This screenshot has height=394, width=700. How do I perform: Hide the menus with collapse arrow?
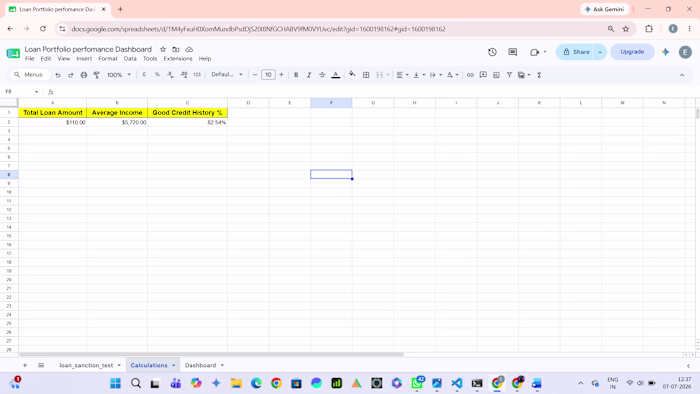pyautogui.click(x=682, y=75)
